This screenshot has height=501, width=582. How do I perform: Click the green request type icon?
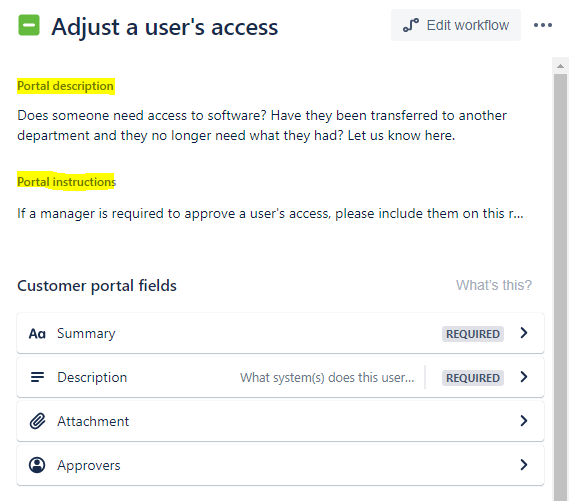tap(29, 25)
